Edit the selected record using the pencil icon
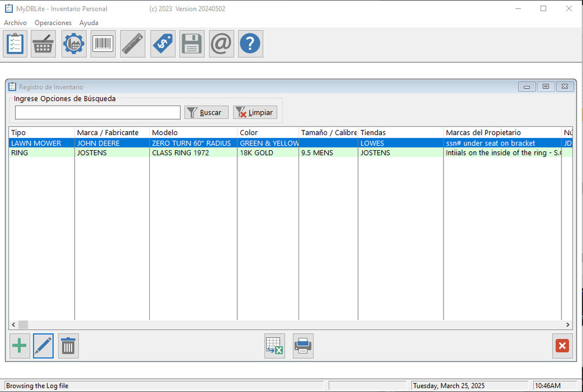583x392 pixels. coord(43,345)
